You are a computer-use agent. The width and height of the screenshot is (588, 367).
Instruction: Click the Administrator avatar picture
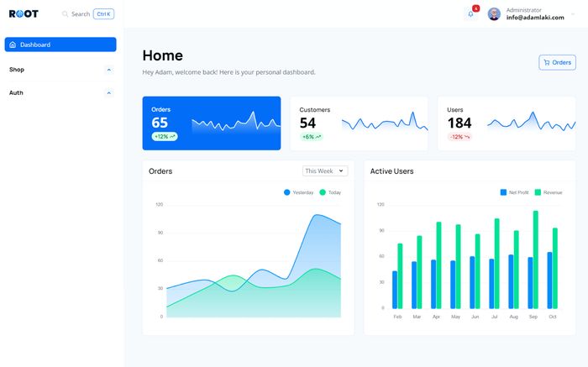494,14
